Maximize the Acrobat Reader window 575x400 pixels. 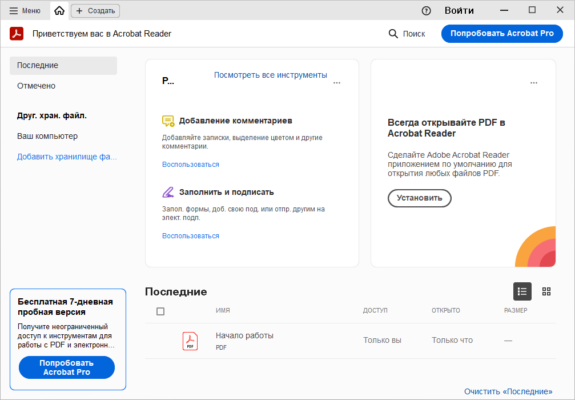[x=532, y=10]
